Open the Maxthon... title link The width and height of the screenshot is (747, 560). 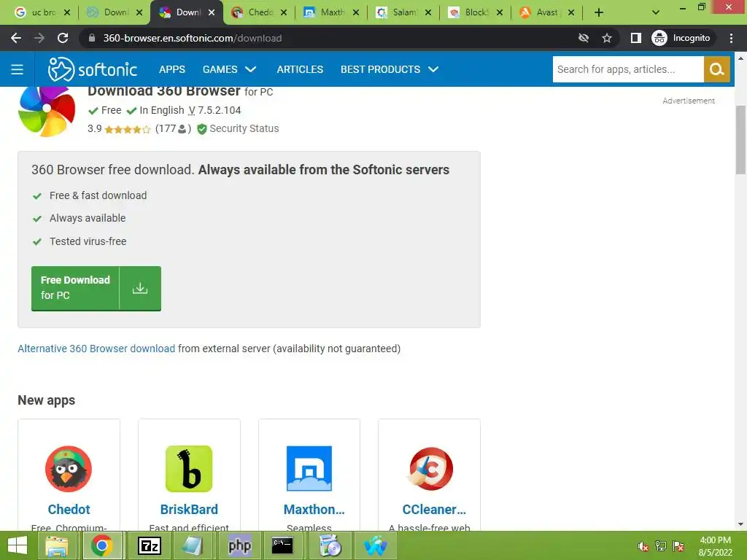coord(314,510)
